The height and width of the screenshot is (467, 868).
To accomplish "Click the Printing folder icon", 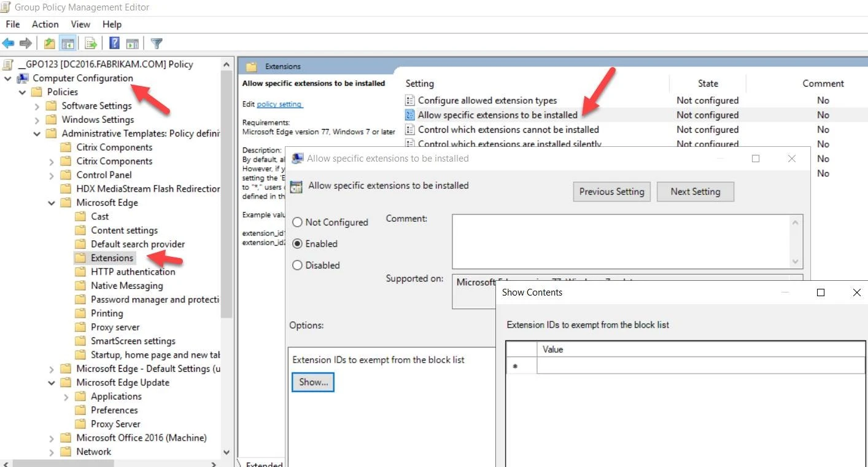I will [80, 313].
